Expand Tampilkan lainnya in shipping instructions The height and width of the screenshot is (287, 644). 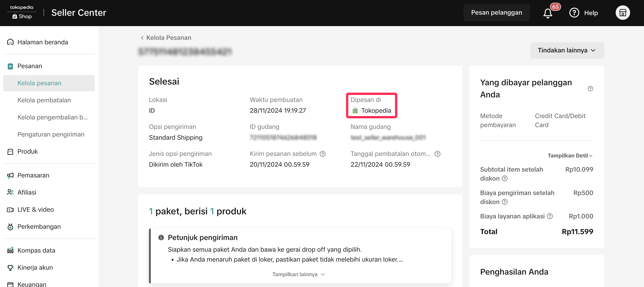click(x=298, y=274)
